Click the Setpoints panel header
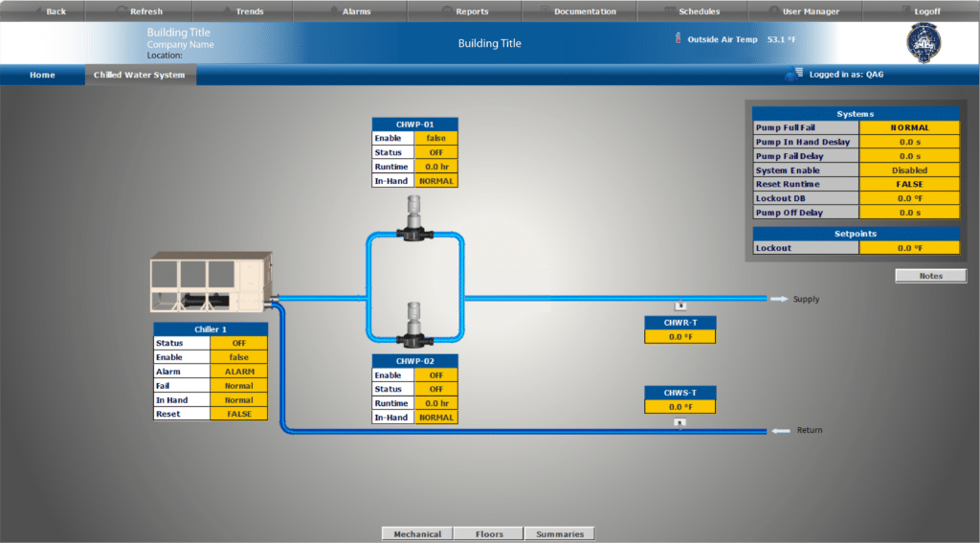 (x=856, y=234)
